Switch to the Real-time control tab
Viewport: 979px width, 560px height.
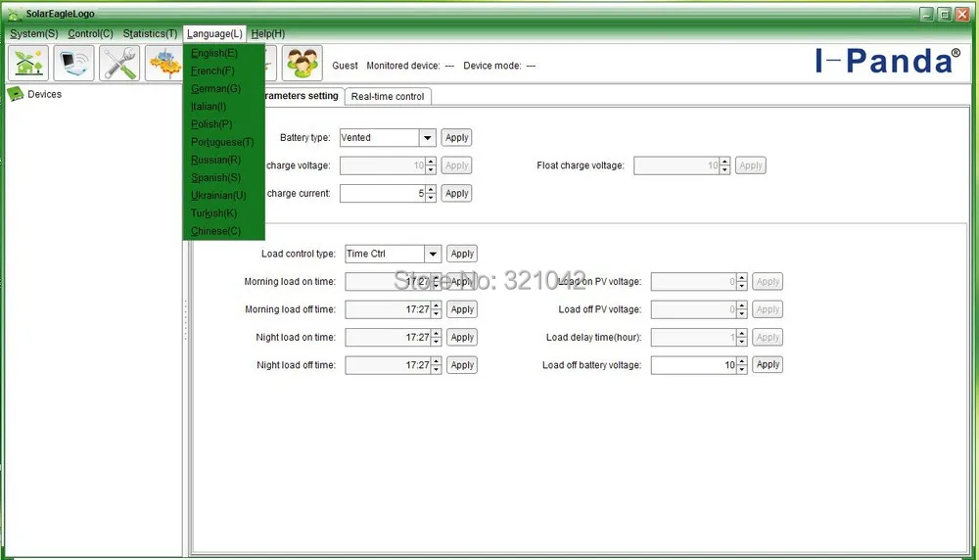(x=388, y=96)
